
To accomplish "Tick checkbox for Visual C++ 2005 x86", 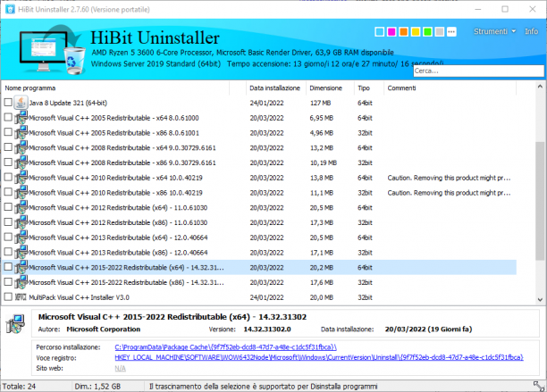I will pos(8,132).
